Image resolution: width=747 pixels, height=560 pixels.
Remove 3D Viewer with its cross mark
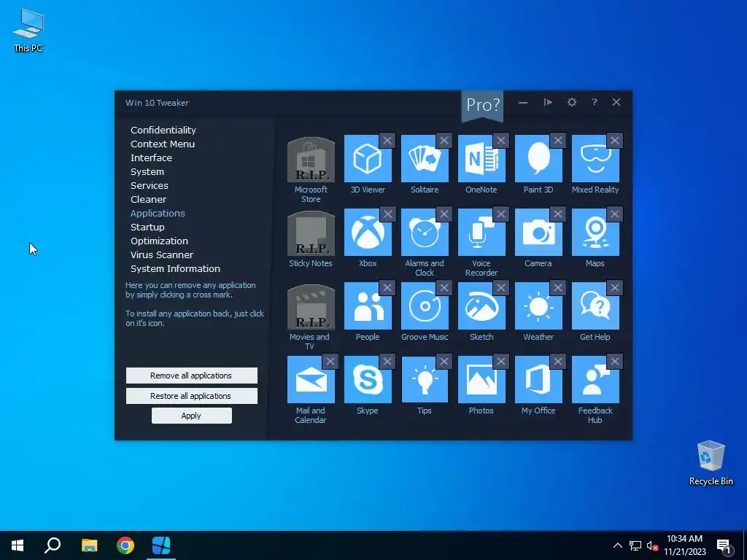coord(387,141)
